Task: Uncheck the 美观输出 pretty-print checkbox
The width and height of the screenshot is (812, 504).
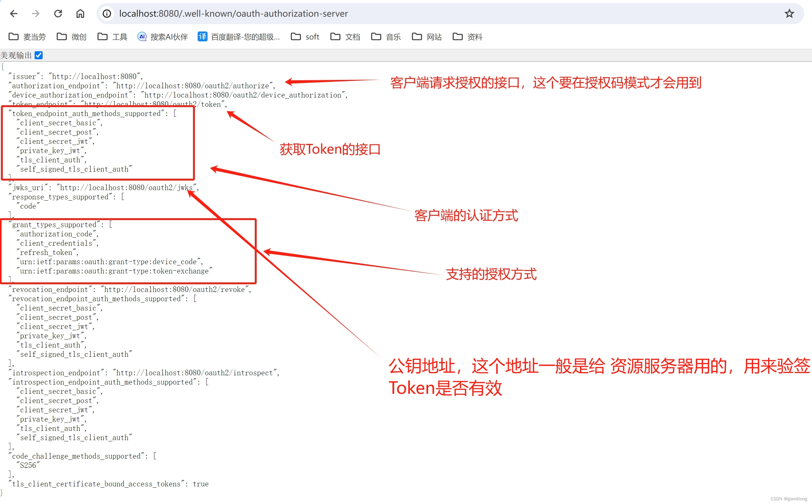Action: click(39, 55)
